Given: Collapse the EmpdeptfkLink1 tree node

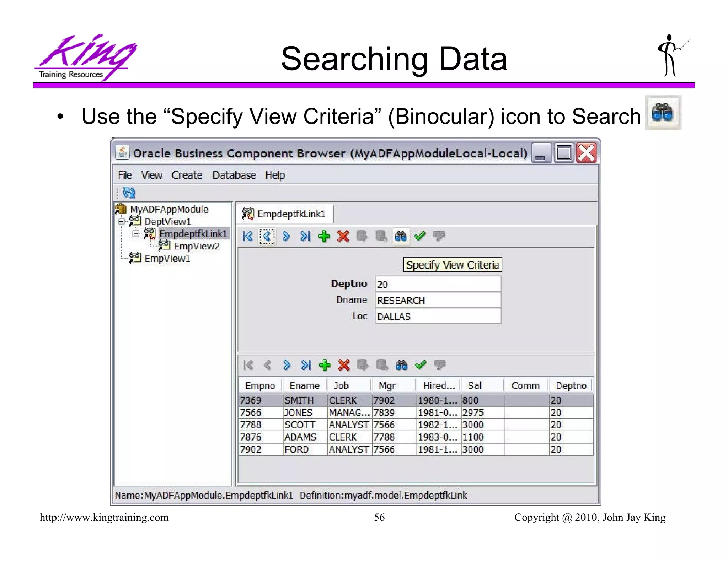Looking at the screenshot, I should [x=136, y=234].
